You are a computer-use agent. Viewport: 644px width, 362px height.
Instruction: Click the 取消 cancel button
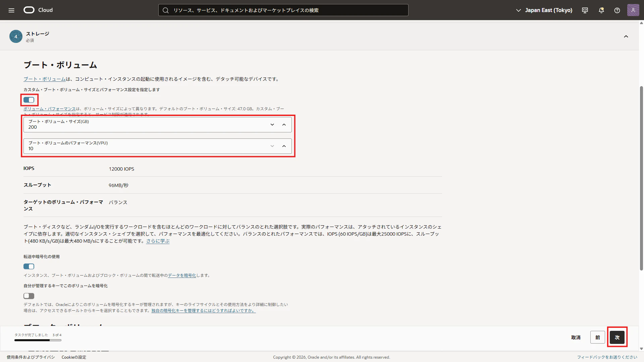click(576, 338)
